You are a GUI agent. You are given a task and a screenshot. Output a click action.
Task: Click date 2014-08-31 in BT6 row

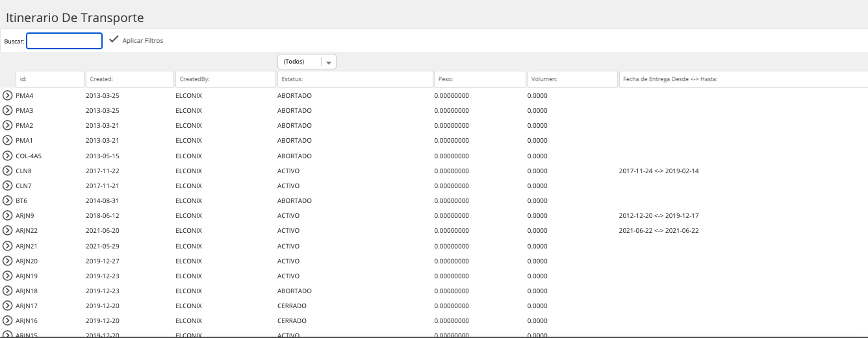pyautogui.click(x=101, y=200)
